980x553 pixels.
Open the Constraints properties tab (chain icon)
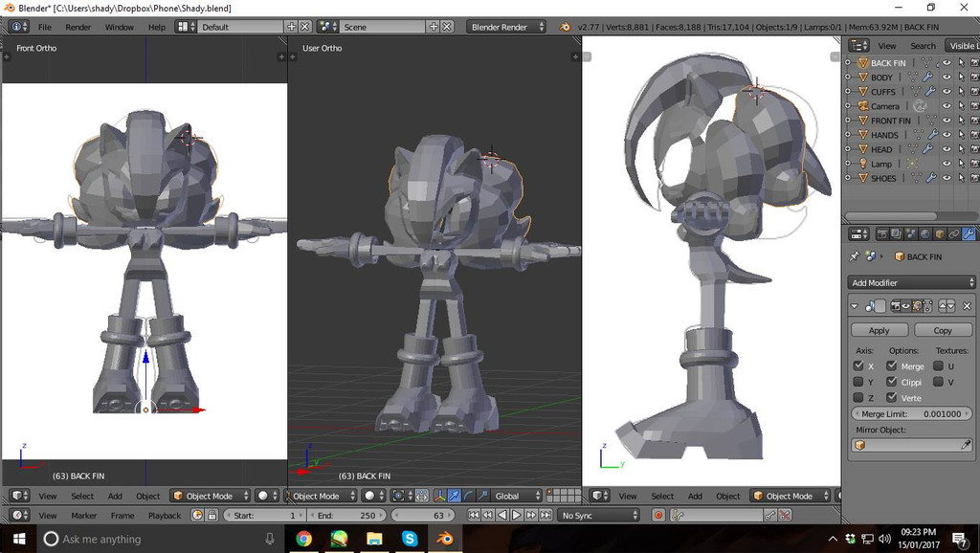coord(954,234)
